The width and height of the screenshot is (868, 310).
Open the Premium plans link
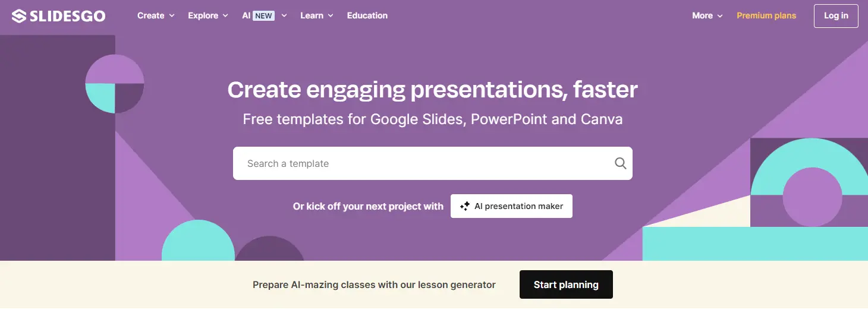[766, 15]
